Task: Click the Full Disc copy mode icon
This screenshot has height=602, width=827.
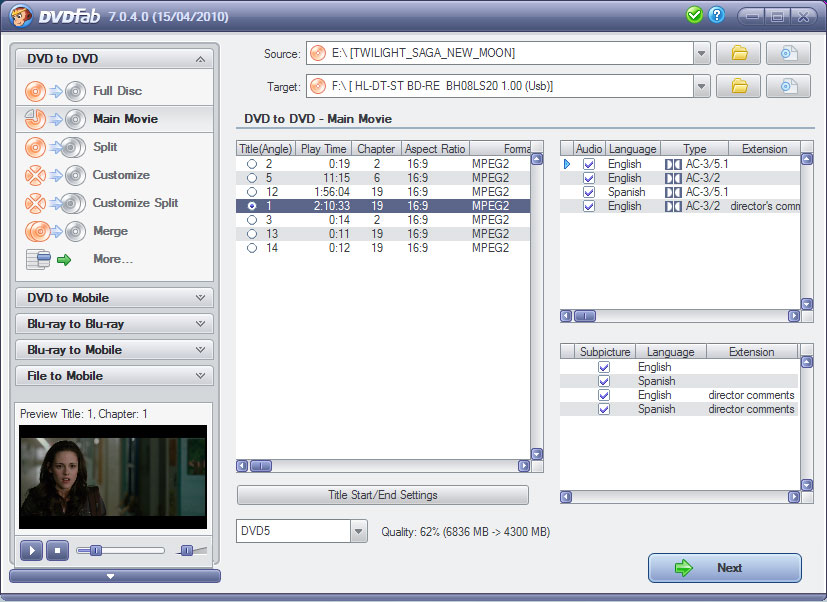Action: pos(55,91)
